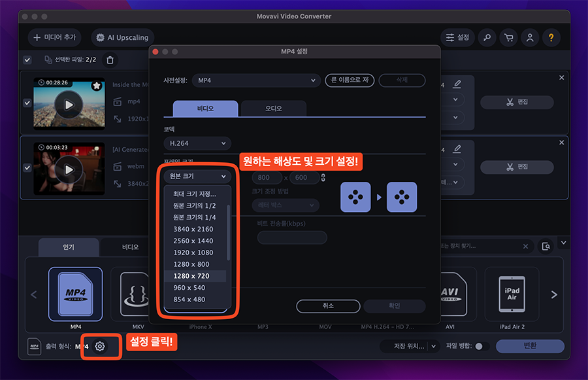The image size is (588, 380).
Task: Show next formats with right arrow
Action: tap(554, 295)
